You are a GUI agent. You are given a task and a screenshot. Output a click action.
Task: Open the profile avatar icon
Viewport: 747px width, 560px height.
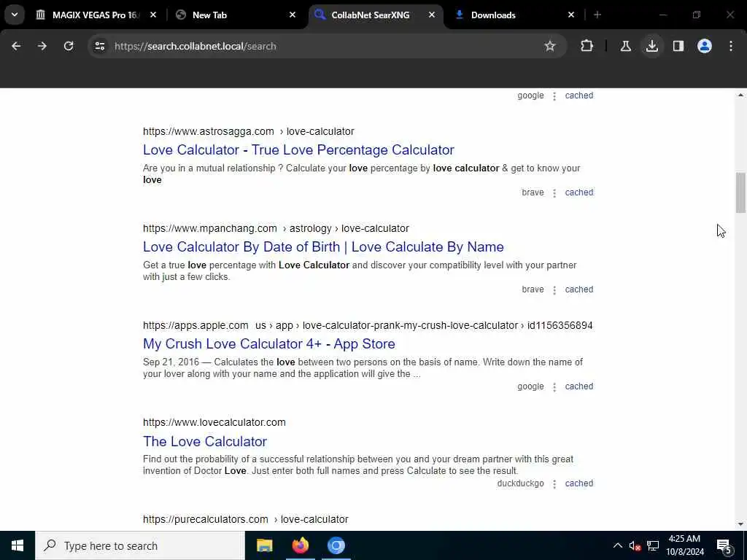point(705,46)
